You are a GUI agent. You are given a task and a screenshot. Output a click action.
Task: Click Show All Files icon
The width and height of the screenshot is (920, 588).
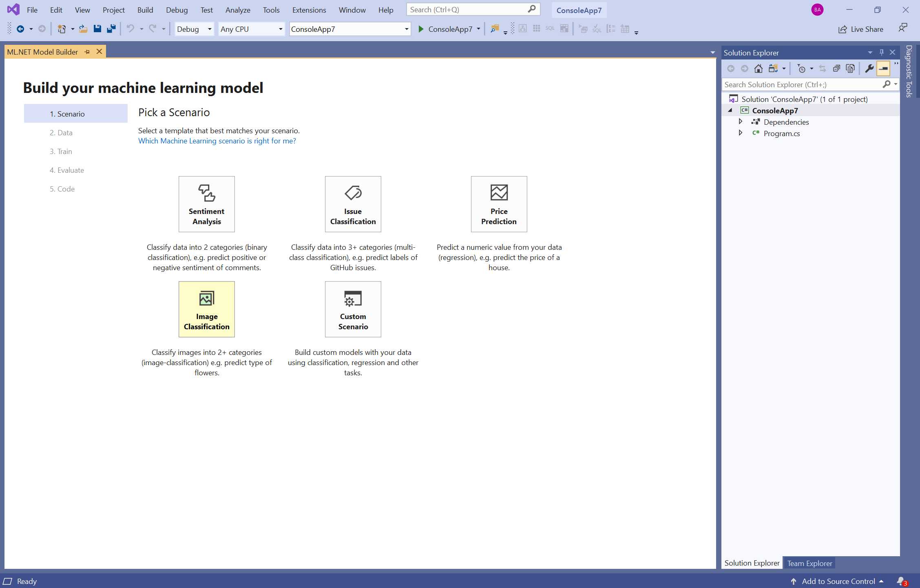[x=850, y=68]
